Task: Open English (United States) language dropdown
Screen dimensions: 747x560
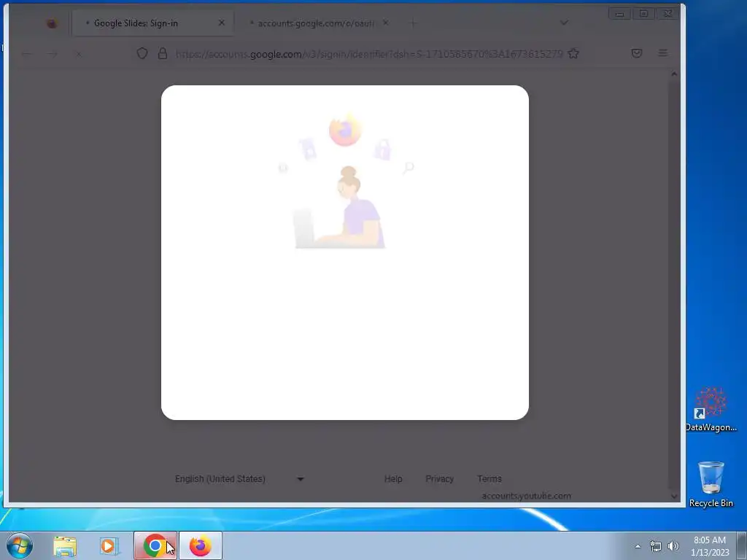Action: coord(239,478)
